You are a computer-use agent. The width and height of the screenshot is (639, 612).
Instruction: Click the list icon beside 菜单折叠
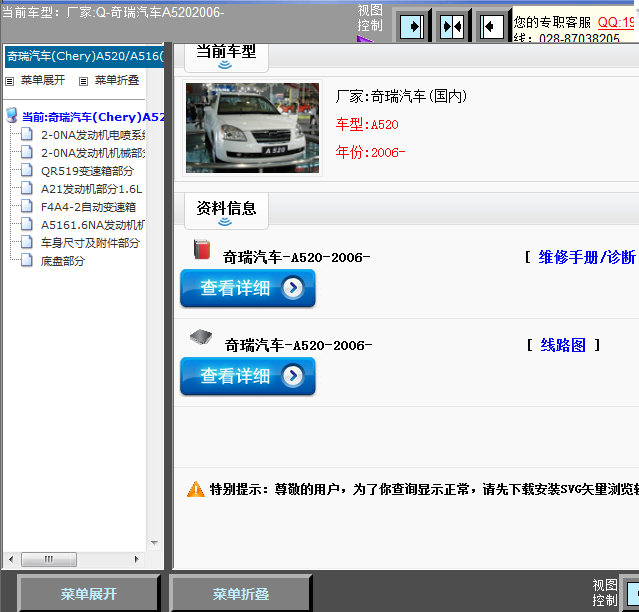click(83, 81)
